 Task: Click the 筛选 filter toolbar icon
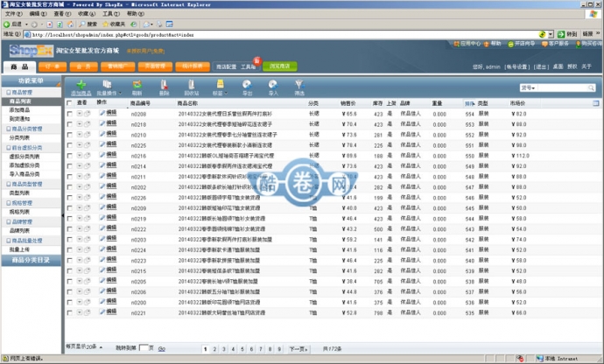[x=299, y=88]
